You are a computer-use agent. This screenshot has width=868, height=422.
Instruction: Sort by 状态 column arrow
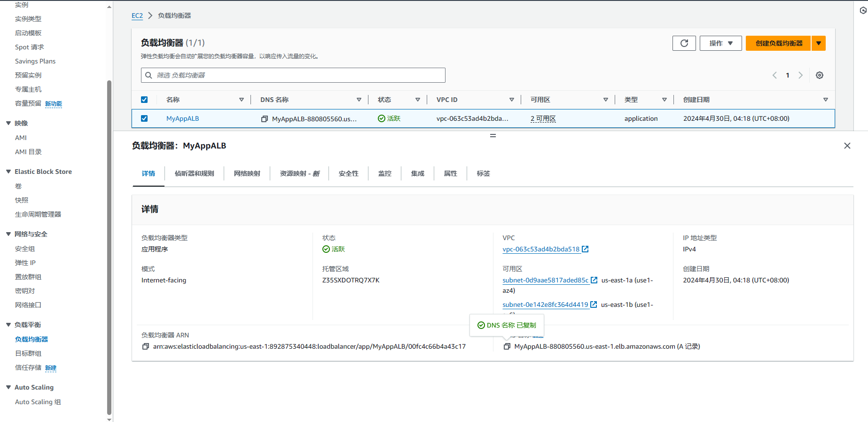(418, 100)
